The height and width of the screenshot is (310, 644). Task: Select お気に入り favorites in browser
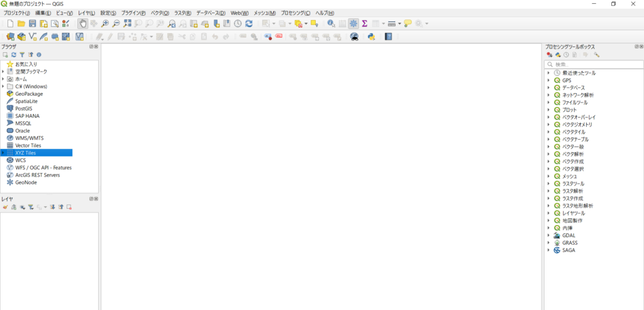(26, 64)
